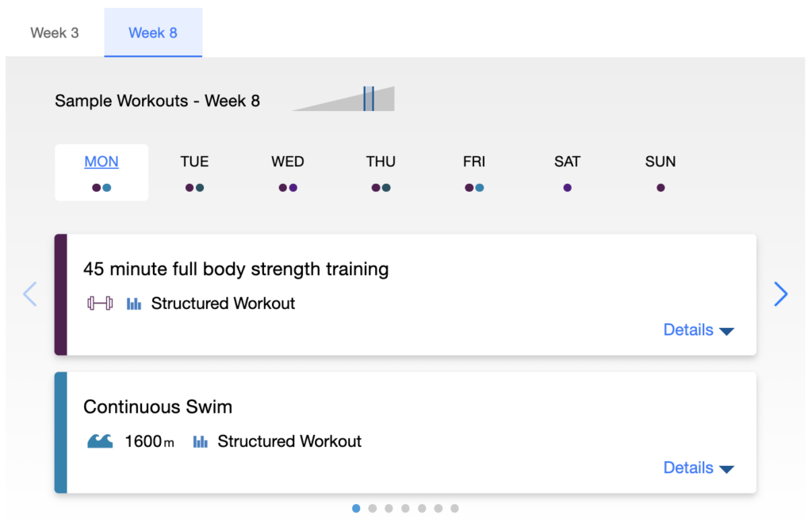812x523 pixels.
Task: View SUN workout
Action: coord(661,162)
